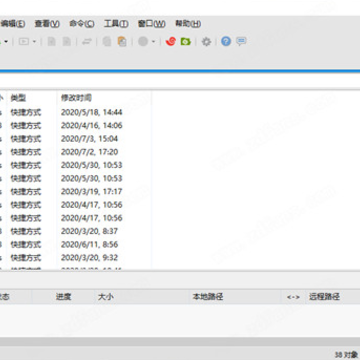Click 快捷方式 in the 2020/6/11 row

pyautogui.click(x=26, y=244)
